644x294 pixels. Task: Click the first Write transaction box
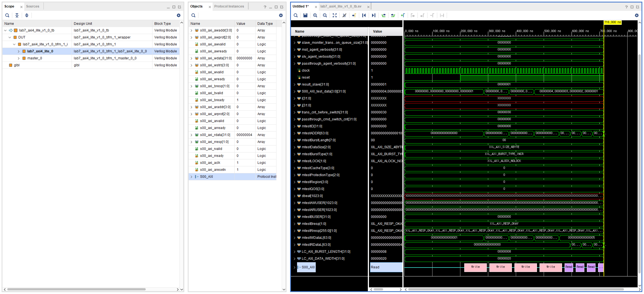pos(475,267)
